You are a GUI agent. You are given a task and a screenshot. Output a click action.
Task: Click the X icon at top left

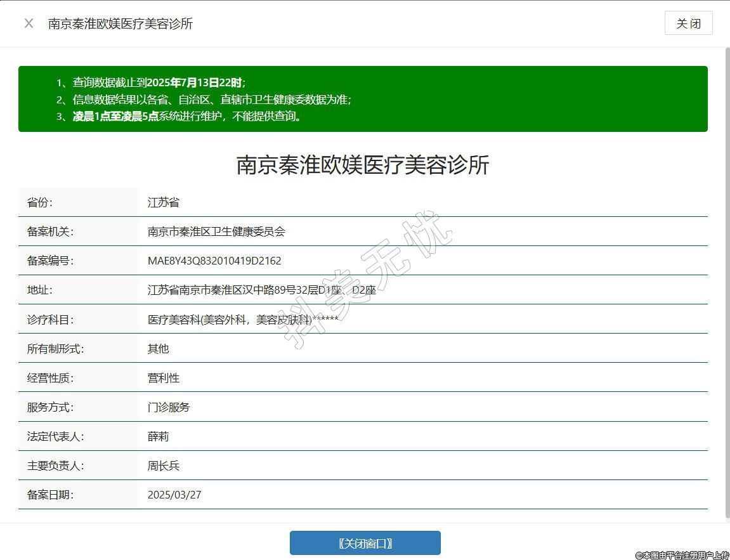tap(29, 23)
